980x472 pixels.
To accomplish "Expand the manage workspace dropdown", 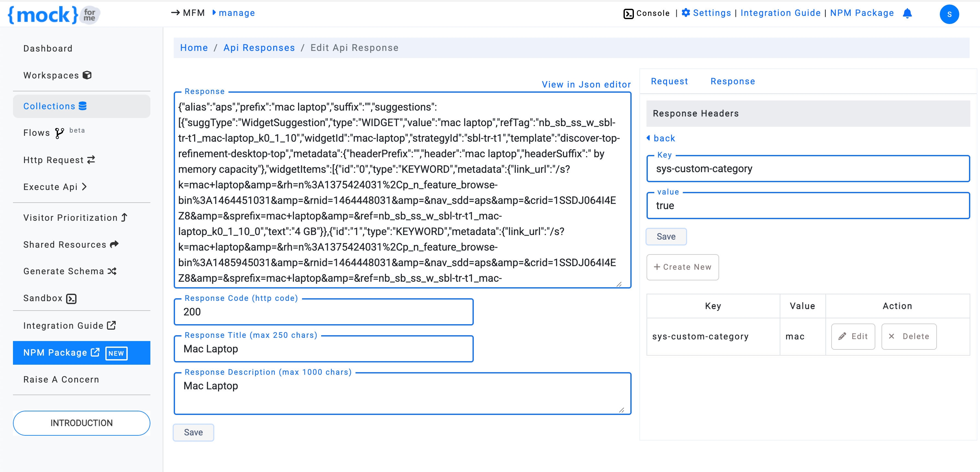I will pyautogui.click(x=233, y=13).
